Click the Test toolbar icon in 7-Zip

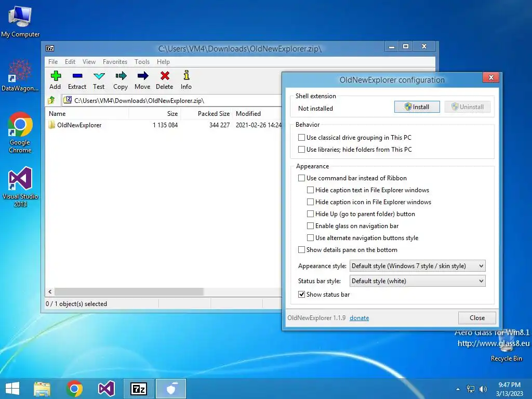99,80
